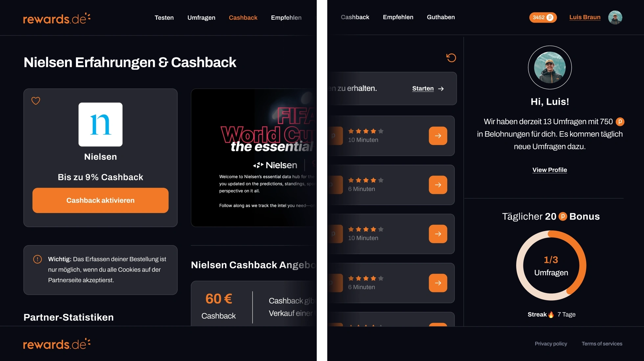
Task: Open Empfehlen in the left page navigation
Action: click(x=286, y=18)
